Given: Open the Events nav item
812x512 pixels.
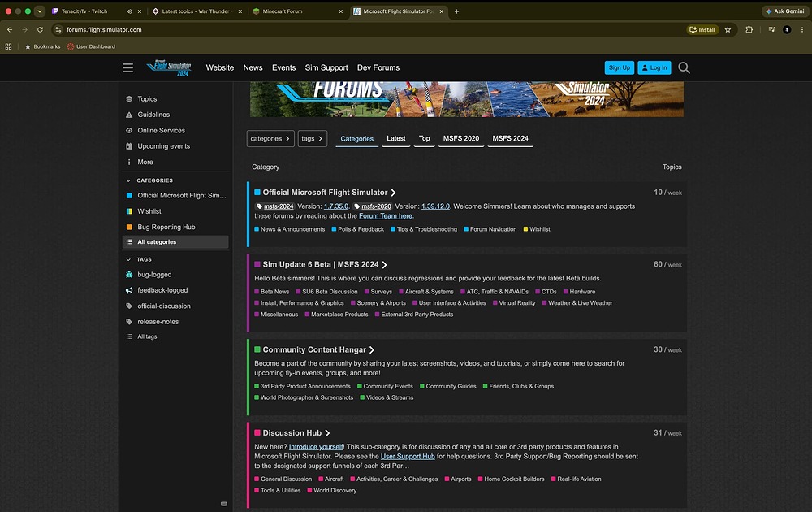Looking at the screenshot, I should (283, 68).
